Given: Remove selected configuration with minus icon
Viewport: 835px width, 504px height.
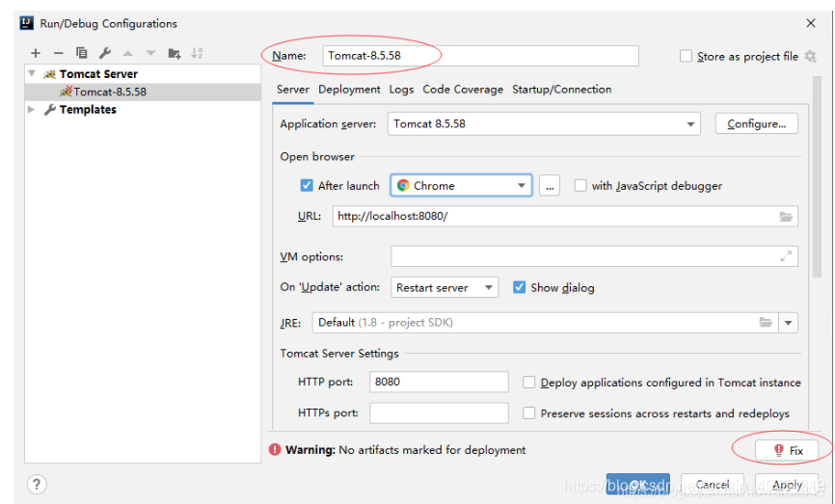Looking at the screenshot, I should click(59, 53).
